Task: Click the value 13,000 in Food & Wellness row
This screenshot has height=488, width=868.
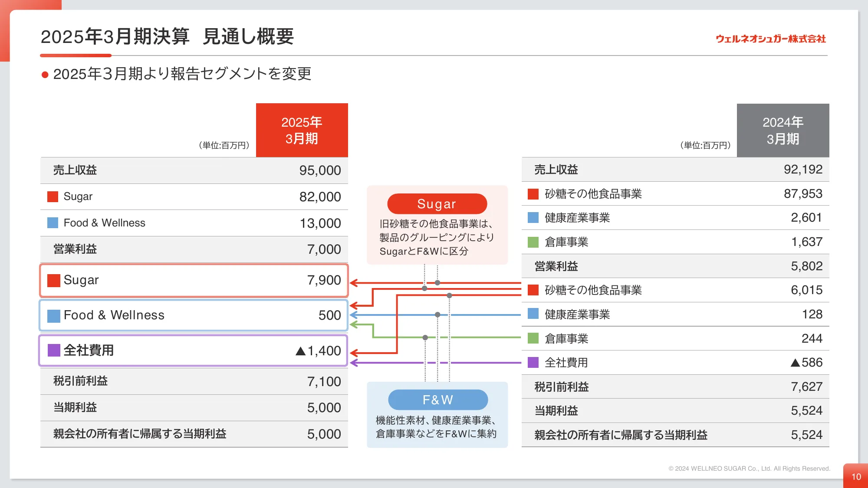Action: pos(320,223)
